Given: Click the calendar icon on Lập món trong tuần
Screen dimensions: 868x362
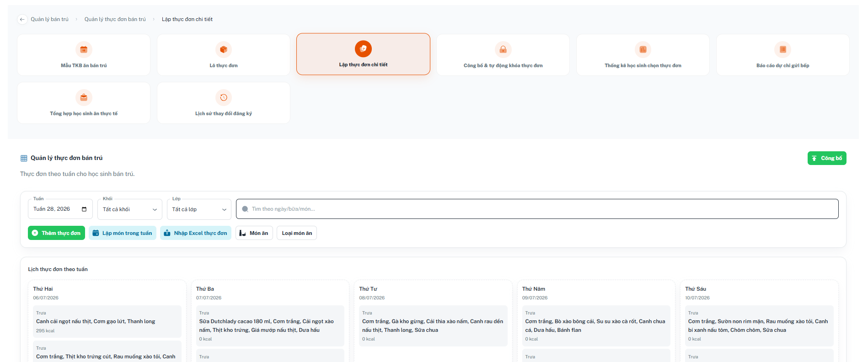Looking at the screenshot, I should click(96, 233).
